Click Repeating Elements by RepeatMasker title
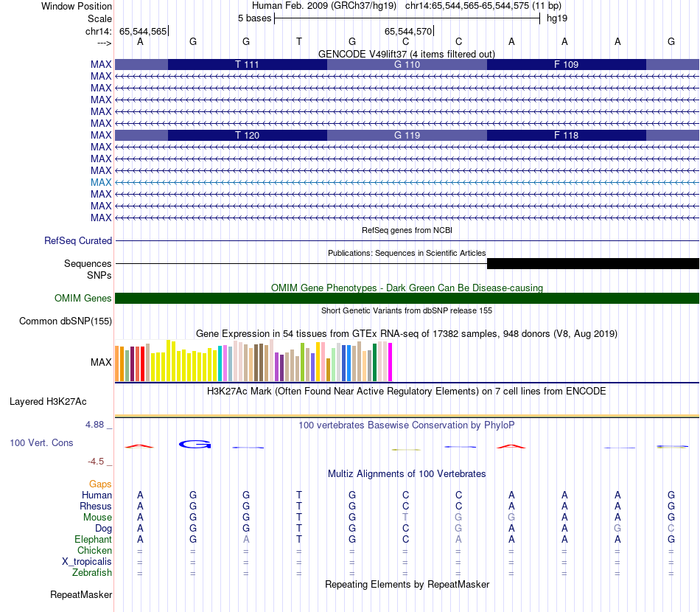Screen dimensions: 700x612 point(407,584)
